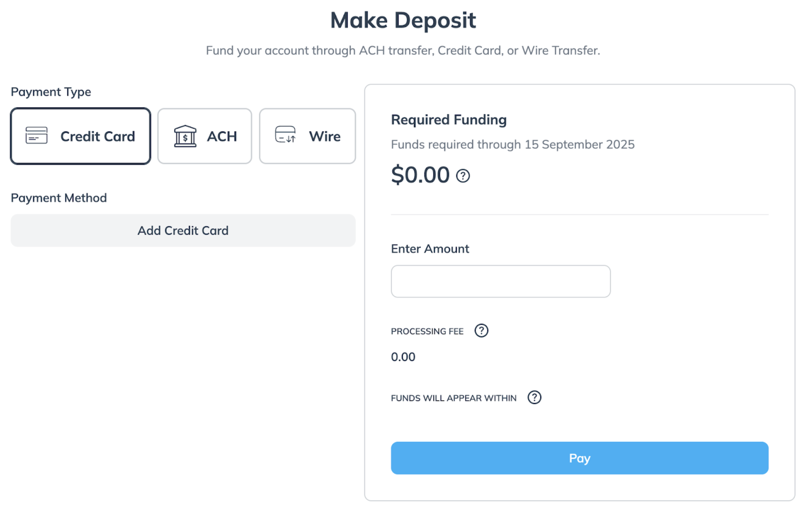This screenshot has width=812, height=511.
Task: Click the $0.00 required funding amount
Action: 420,175
